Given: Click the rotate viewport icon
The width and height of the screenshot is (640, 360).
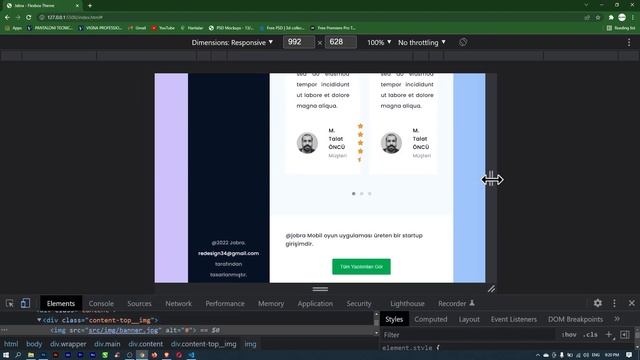Looking at the screenshot, I should click(463, 42).
